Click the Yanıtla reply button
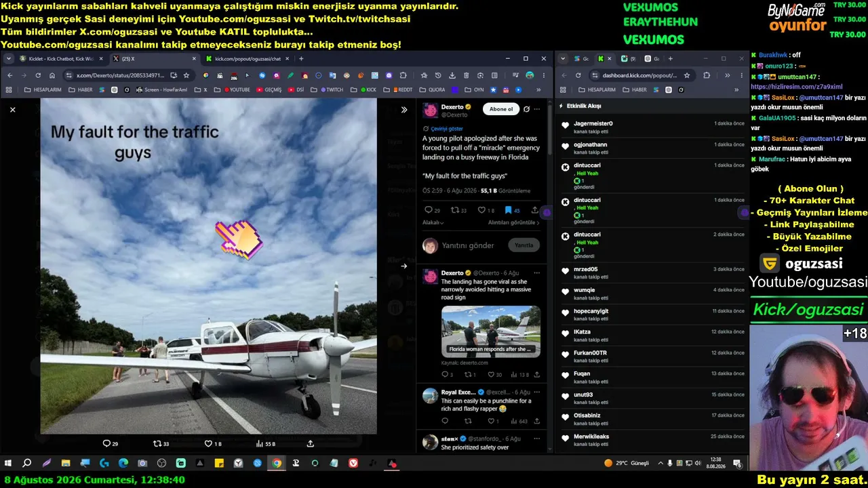This screenshot has height=488, width=868. pyautogui.click(x=524, y=245)
